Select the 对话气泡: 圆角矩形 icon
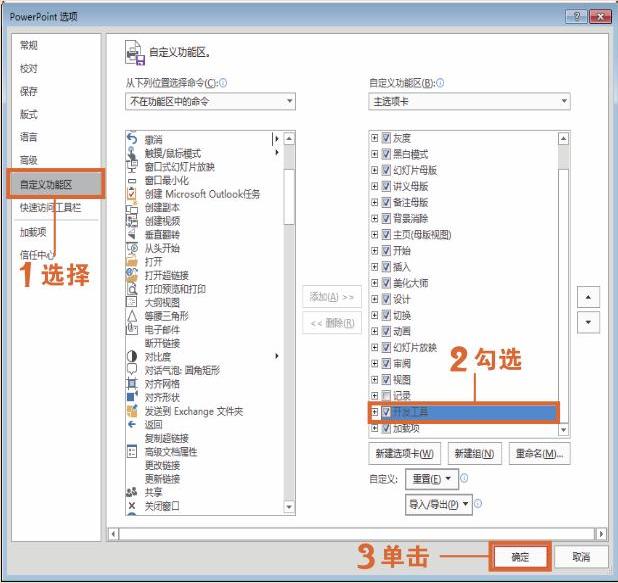618x583 pixels. [x=132, y=370]
